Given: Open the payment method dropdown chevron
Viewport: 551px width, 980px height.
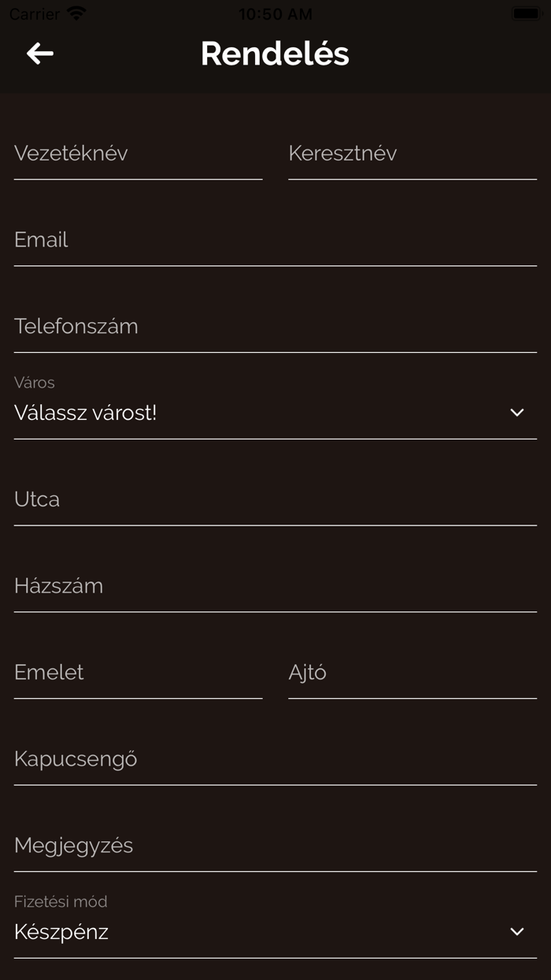Looking at the screenshot, I should 516,932.
